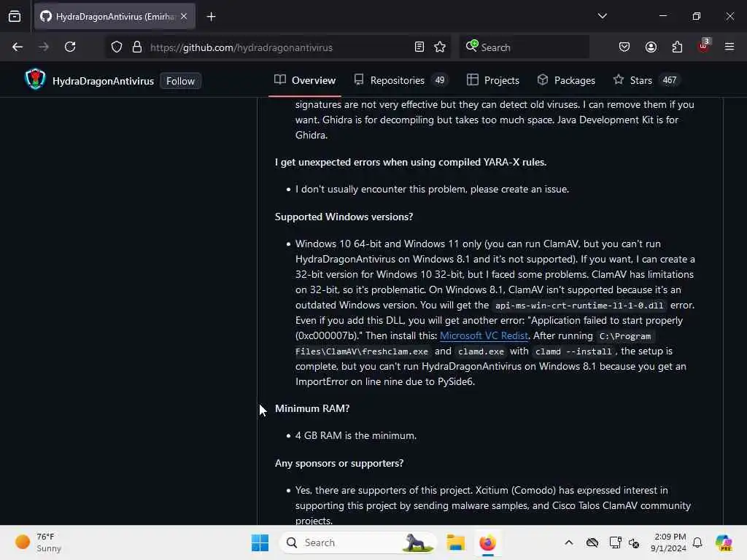Switch to the Stars tab
This screenshot has width=747, height=560.
point(646,80)
